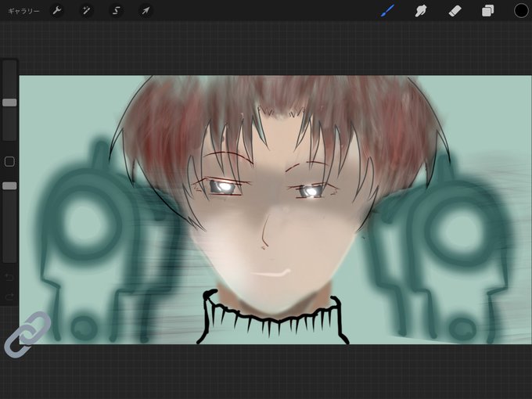Adjust the brush size slider handle
The image size is (532, 399).
[9, 102]
